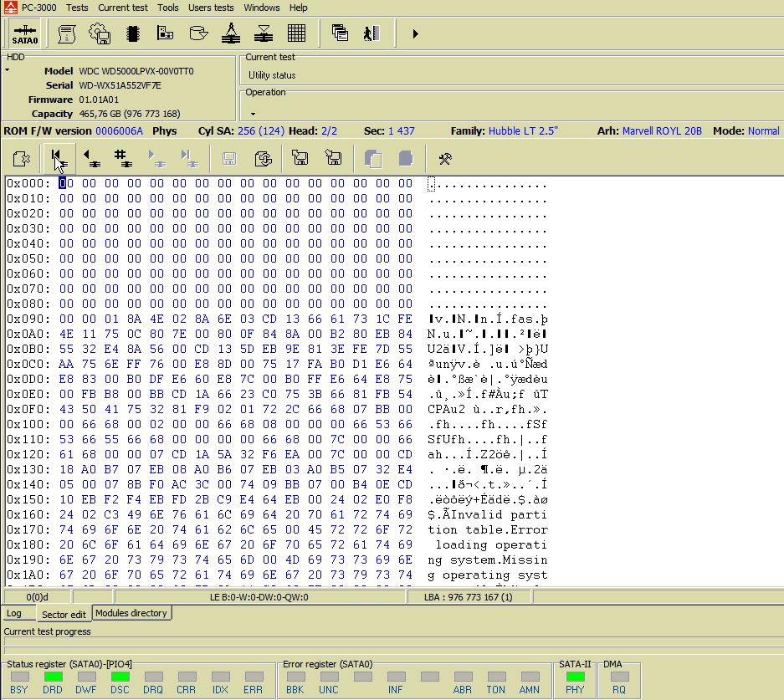This screenshot has width=784, height=700.
Task: Click the circuit board icon in the toolbar
Action: pos(165,33)
